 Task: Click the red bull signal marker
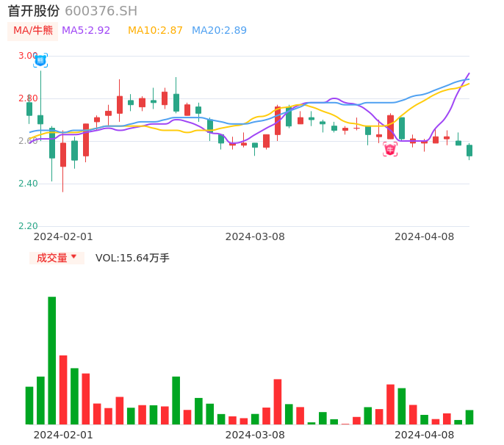pos(390,149)
